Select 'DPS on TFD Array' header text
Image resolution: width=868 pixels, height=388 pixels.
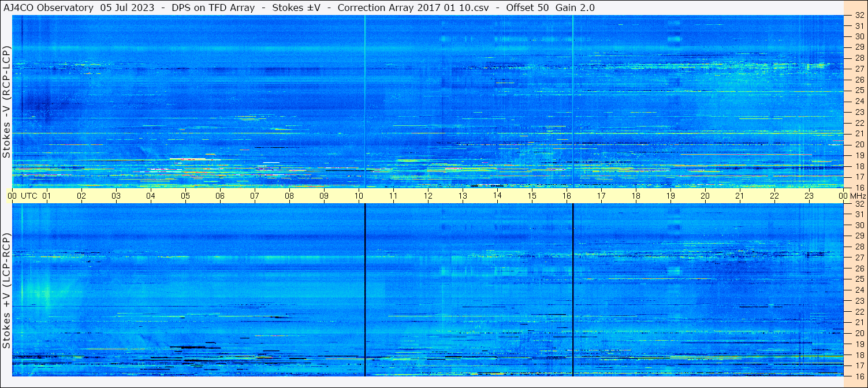213,8
